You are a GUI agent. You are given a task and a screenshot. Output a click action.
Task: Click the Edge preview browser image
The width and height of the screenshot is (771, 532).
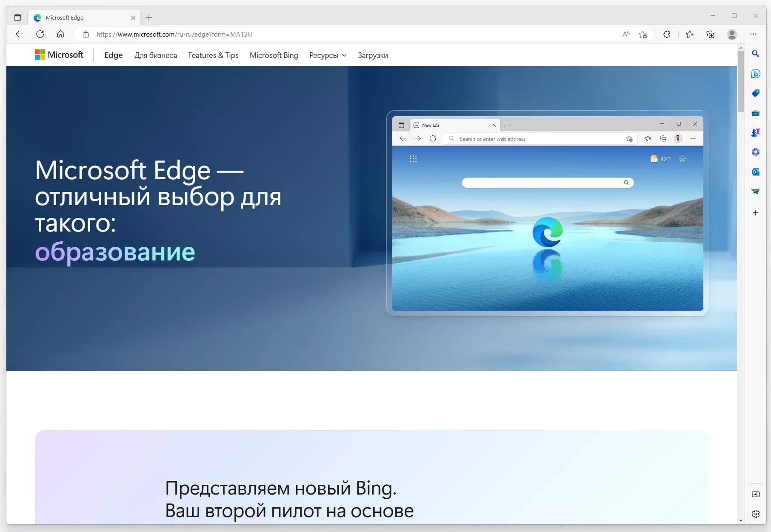[x=547, y=213]
